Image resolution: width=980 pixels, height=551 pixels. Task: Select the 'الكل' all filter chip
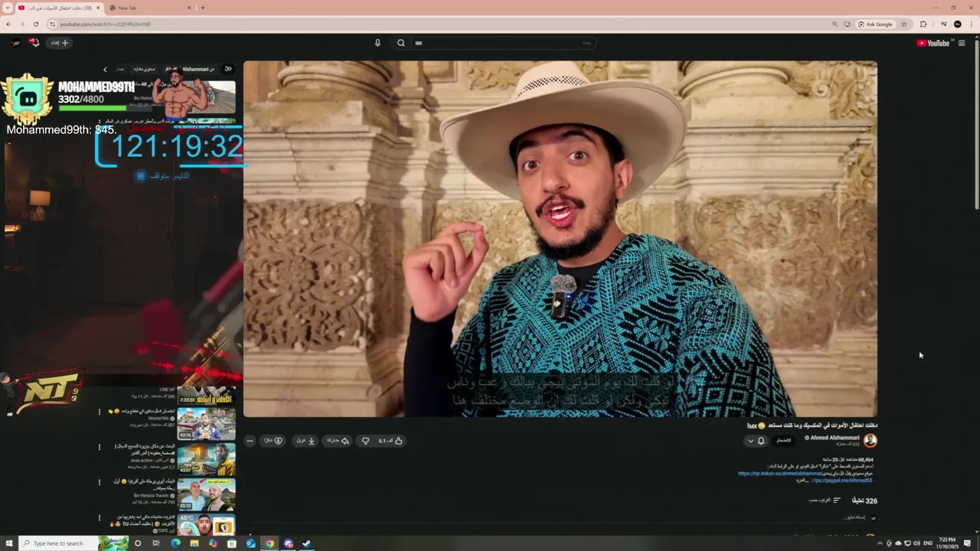(x=227, y=69)
